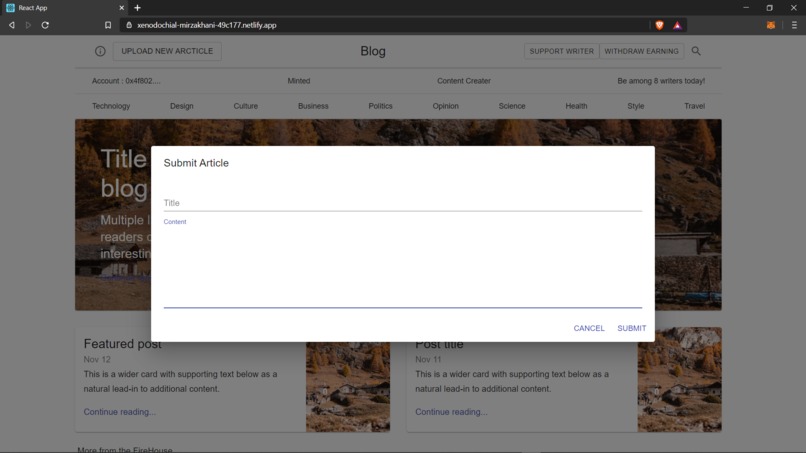The width and height of the screenshot is (806, 453).
Task: Click the Account 0x4f802 text
Action: coord(126,81)
